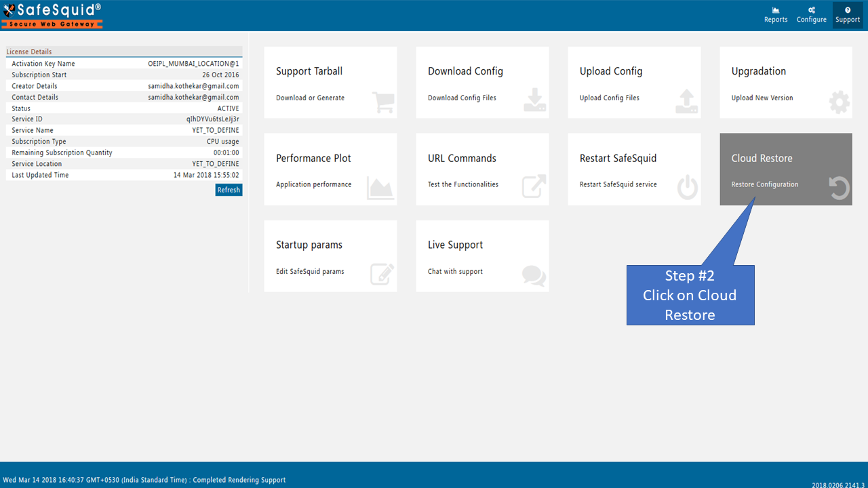The height and width of the screenshot is (488, 868).
Task: Click the 'Application performance' text
Action: (314, 184)
